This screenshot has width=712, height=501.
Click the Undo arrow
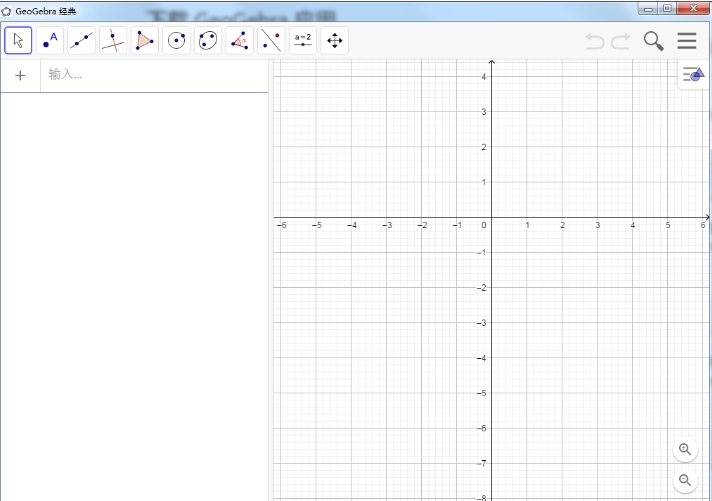point(595,41)
